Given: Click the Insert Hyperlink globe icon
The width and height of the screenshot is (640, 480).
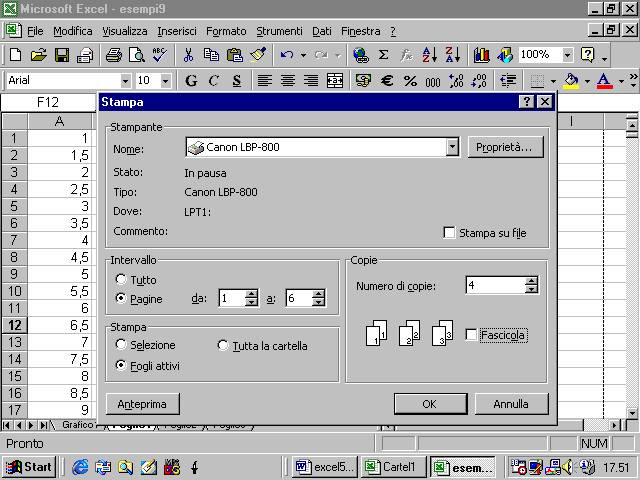Looking at the screenshot, I should point(360,55).
